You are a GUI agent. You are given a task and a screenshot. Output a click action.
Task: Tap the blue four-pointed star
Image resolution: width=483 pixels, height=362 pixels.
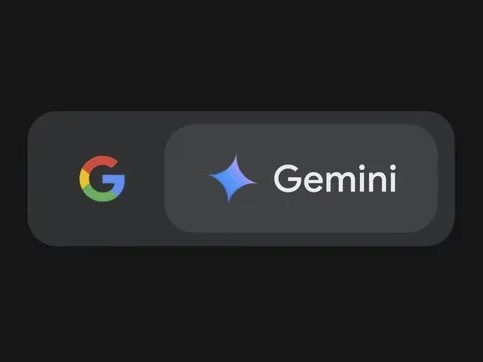(233, 178)
